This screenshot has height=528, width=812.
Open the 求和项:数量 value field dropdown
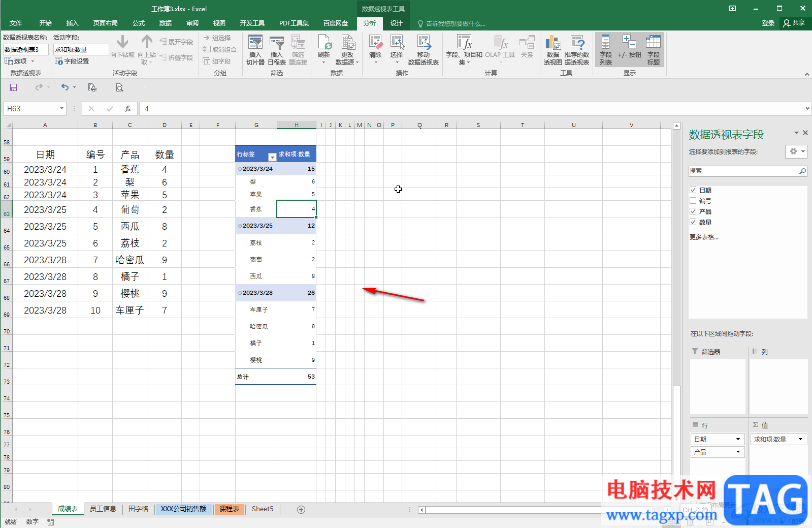(801, 439)
